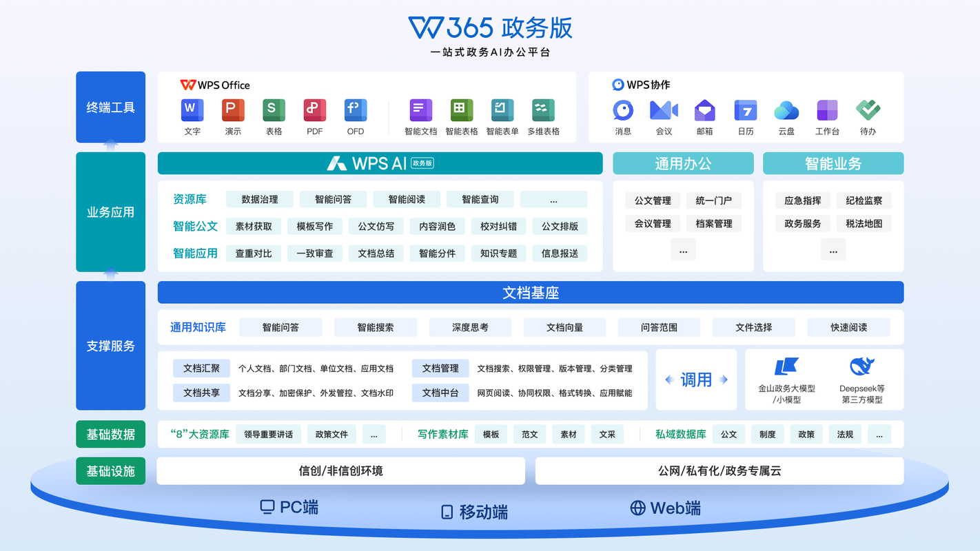This screenshot has width=980, height=551.
Task: Open the 统一门户 chip
Action: point(714,201)
